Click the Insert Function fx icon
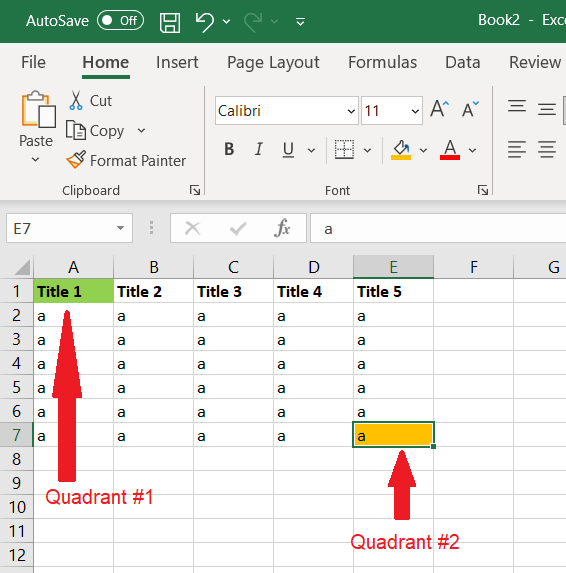The image size is (566, 573). (x=282, y=228)
